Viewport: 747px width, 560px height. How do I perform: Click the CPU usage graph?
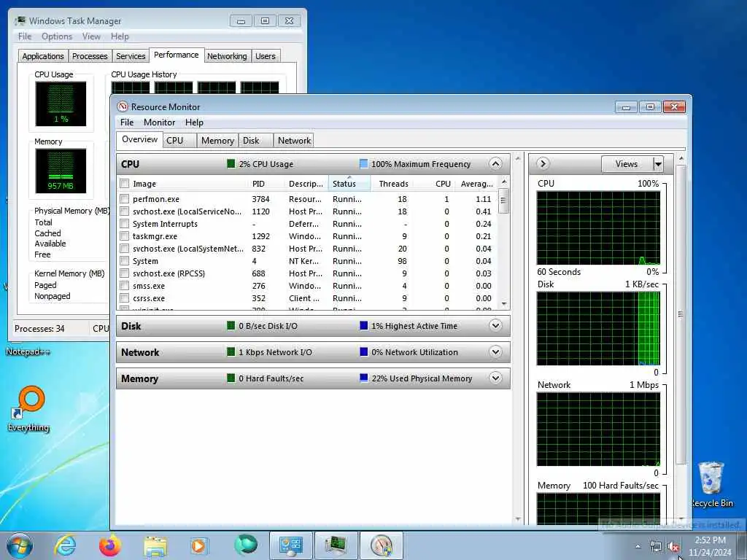click(598, 228)
